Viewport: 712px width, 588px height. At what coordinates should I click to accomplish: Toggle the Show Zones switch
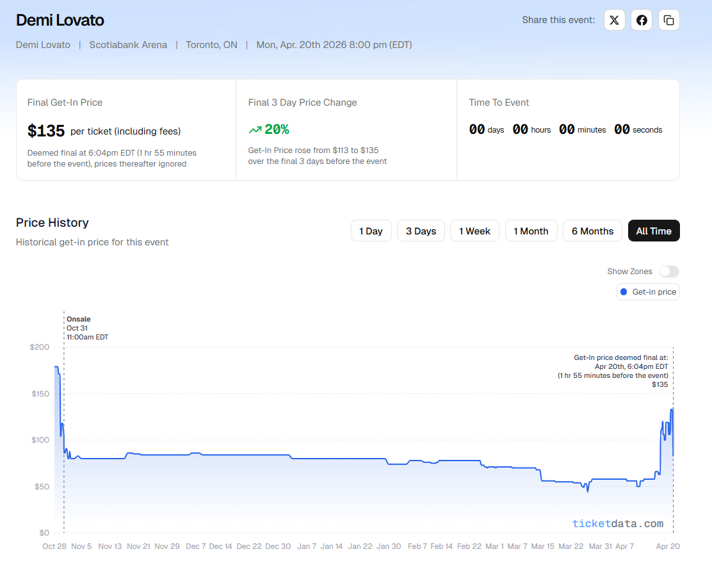(669, 272)
